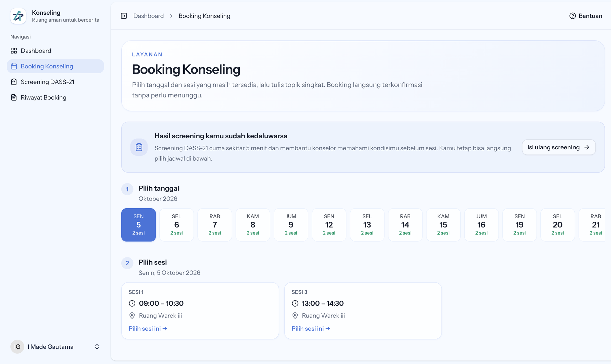The width and height of the screenshot is (611, 364).
Task: Pick Jumat 16 date
Action: click(x=481, y=225)
